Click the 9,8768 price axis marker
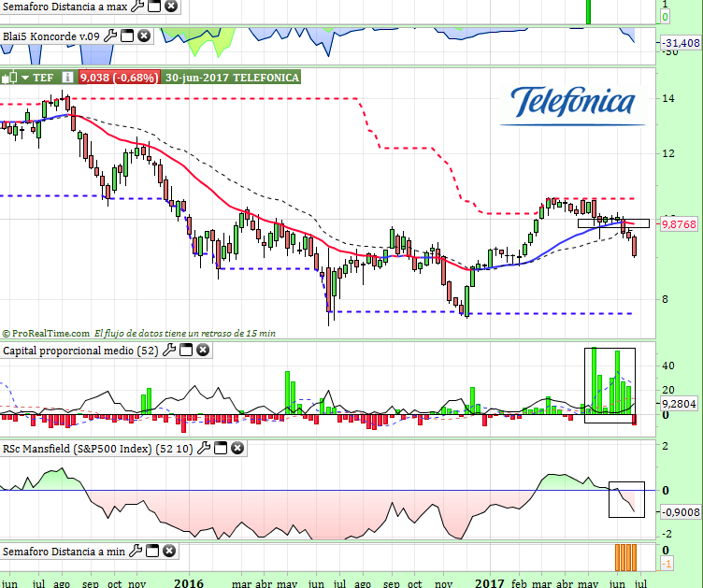The image size is (703, 588). point(679,223)
